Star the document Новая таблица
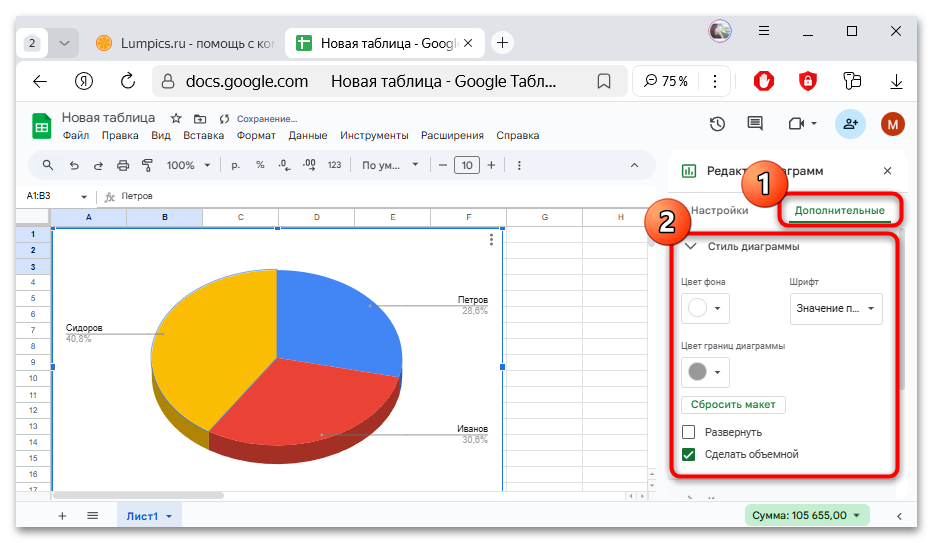 [176, 118]
